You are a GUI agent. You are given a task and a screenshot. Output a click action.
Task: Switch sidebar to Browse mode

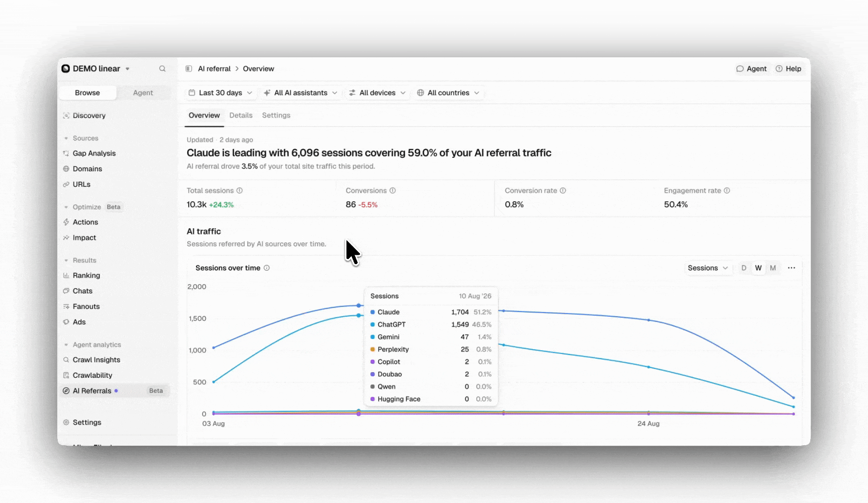pos(88,93)
